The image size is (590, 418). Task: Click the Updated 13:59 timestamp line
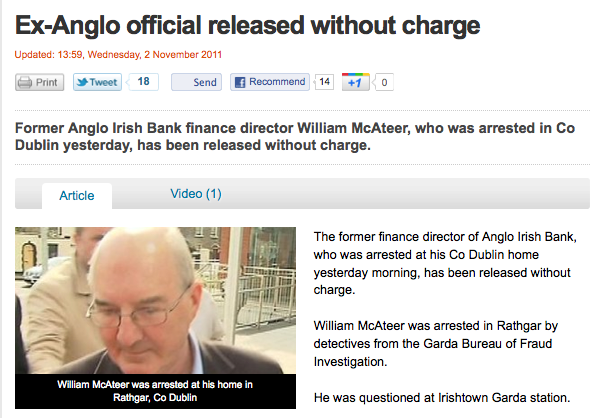[x=118, y=55]
